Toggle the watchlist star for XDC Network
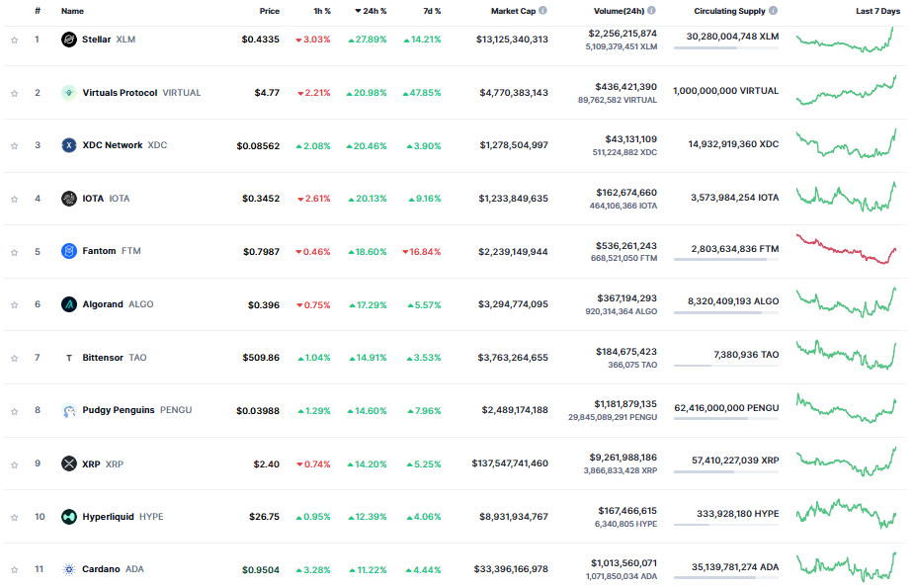 [15, 145]
